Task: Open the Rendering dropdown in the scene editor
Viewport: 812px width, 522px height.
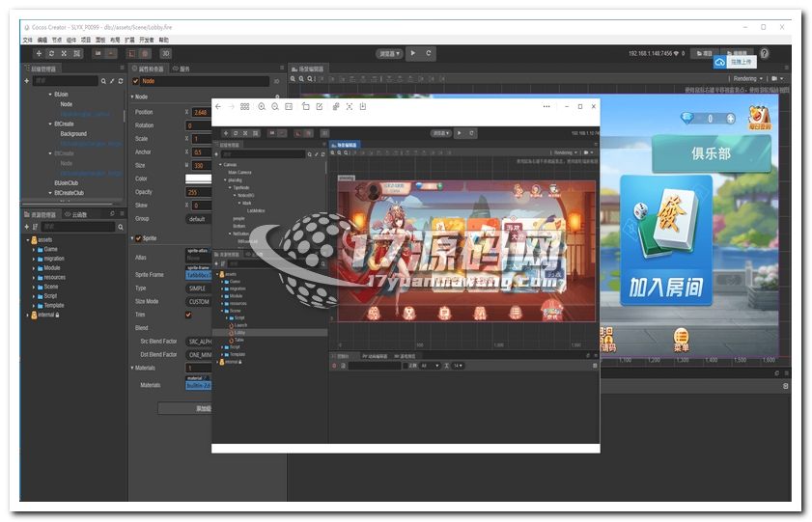Action: [747, 78]
